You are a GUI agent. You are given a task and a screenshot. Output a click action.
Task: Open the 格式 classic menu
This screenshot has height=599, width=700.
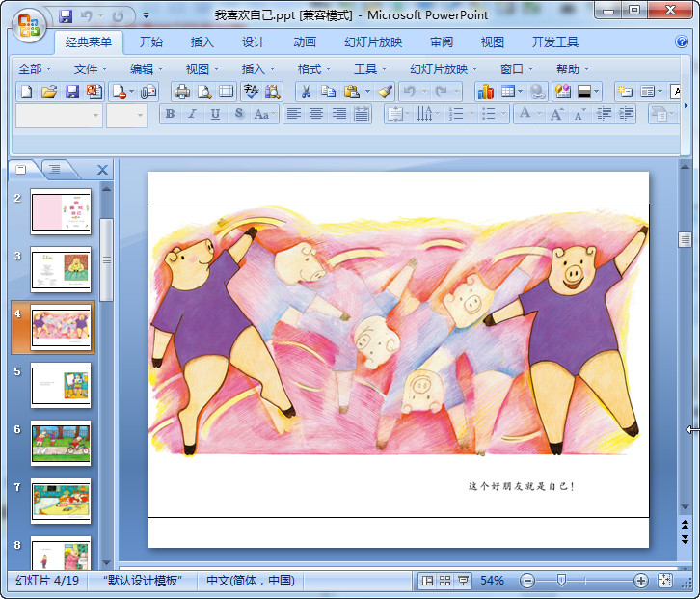tap(314, 69)
